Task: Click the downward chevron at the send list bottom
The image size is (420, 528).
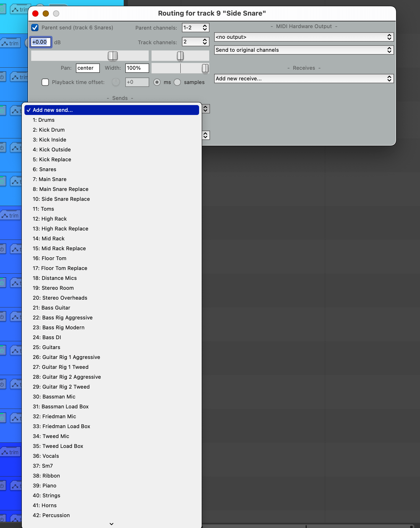Action: pyautogui.click(x=111, y=524)
